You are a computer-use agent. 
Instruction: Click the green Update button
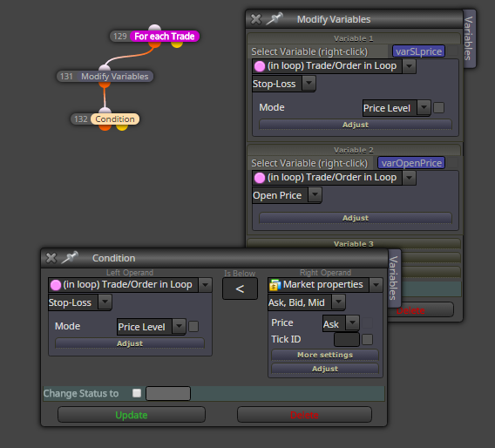pyautogui.click(x=132, y=415)
